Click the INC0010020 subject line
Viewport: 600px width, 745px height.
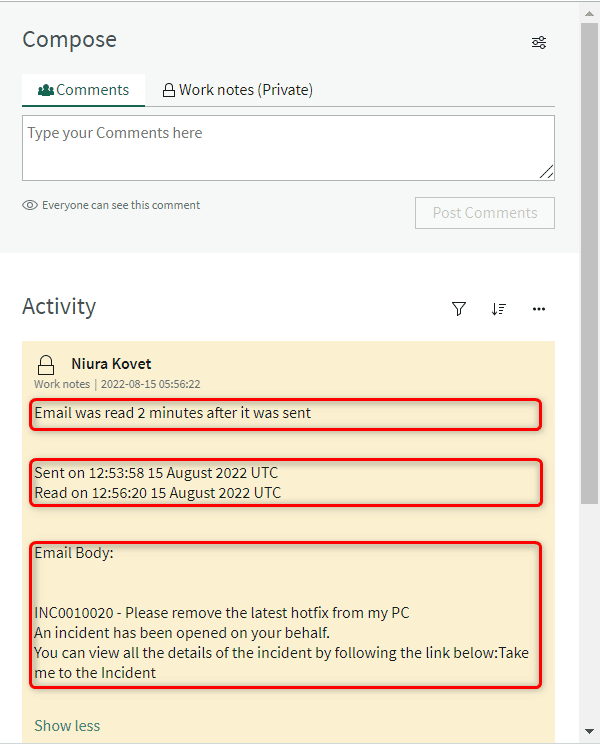click(222, 613)
